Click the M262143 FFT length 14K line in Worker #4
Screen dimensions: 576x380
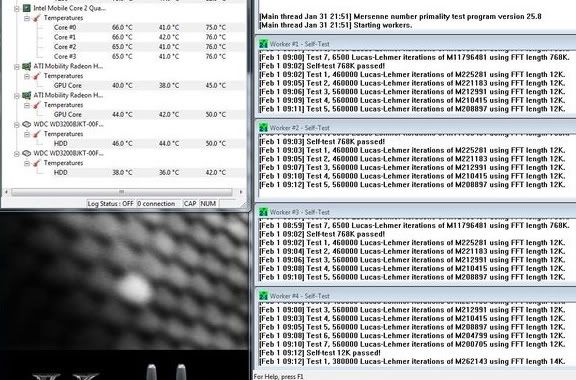point(412,362)
